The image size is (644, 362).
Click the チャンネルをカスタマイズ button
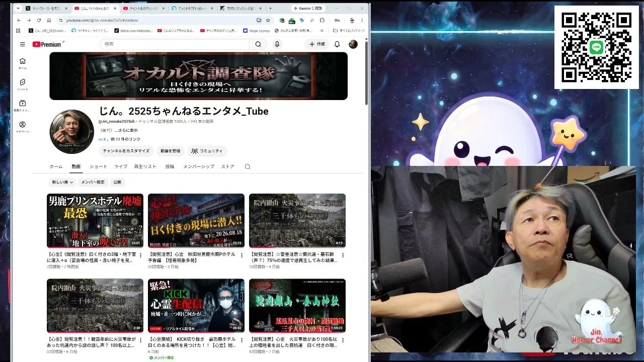coord(126,151)
